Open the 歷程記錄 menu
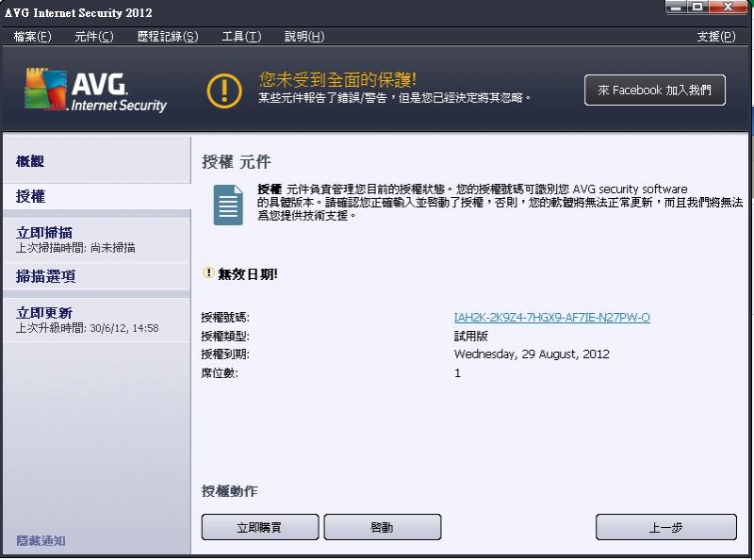Image resolution: width=754 pixels, height=560 pixels. (x=167, y=37)
